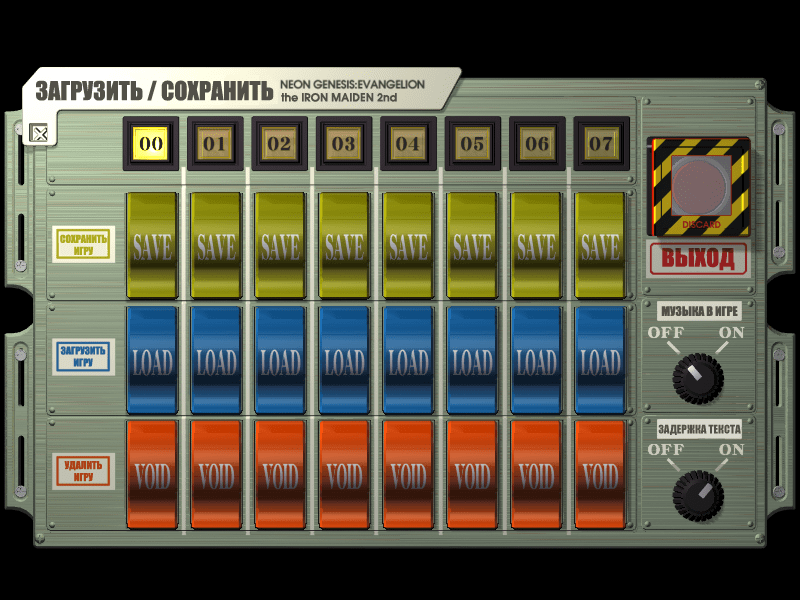This screenshot has height=600, width=800.
Task: Click the small close icon at top-left
Action: pyautogui.click(x=39, y=132)
